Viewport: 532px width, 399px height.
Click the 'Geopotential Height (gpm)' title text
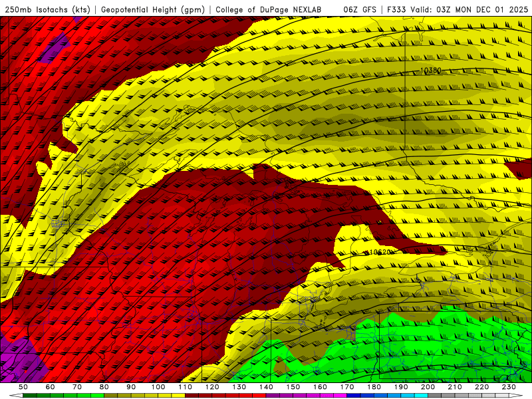[x=153, y=10]
